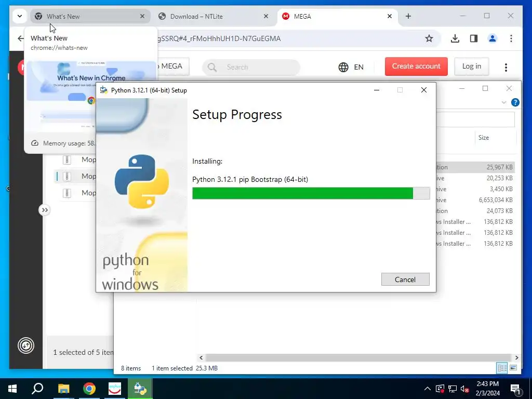
Task: Click the taskbar clock showing 2:43 PM
Action: tap(487, 389)
